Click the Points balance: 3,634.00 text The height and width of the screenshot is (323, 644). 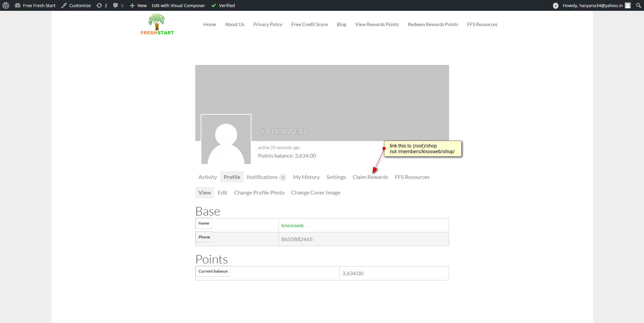pos(287,156)
